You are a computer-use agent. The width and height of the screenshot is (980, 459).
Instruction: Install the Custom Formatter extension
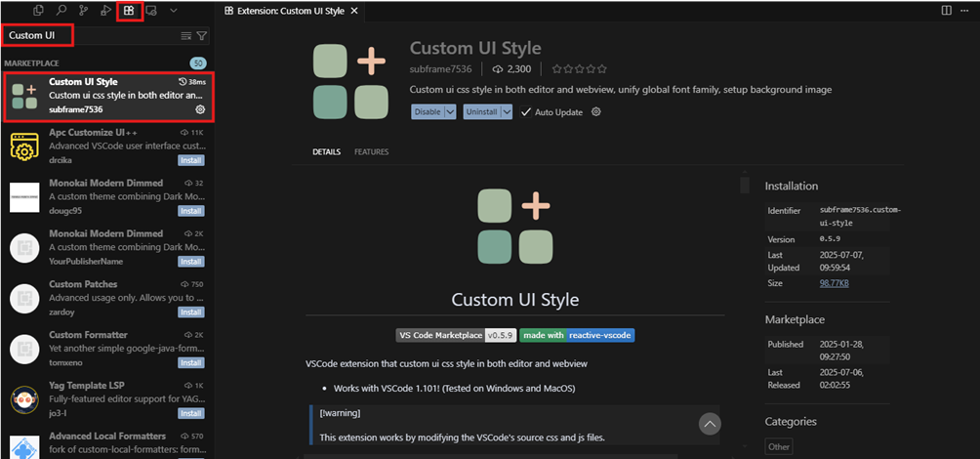[190, 362]
